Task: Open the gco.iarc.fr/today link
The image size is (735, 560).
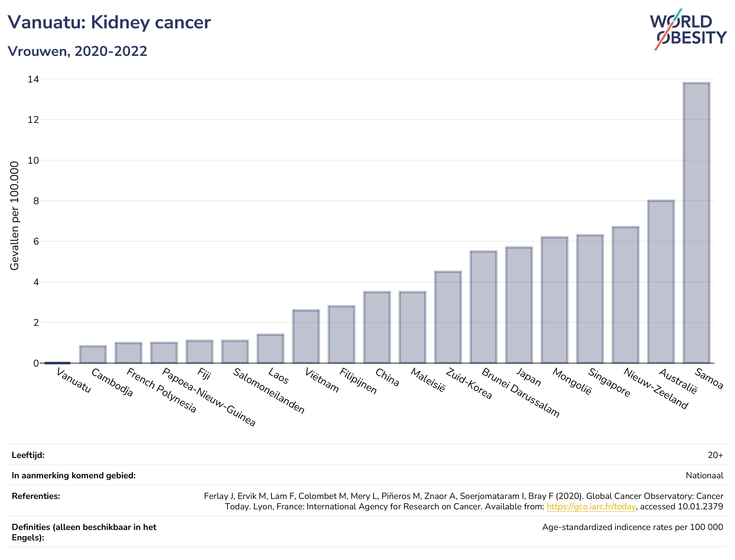Action: point(591,507)
